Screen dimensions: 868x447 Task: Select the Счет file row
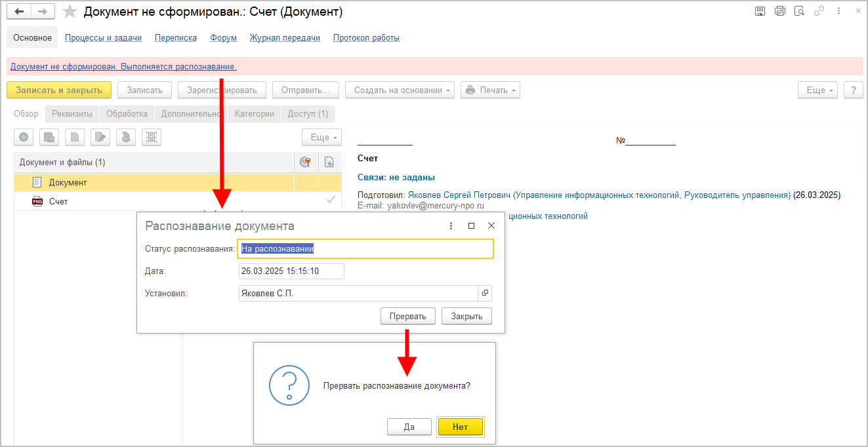(x=178, y=201)
